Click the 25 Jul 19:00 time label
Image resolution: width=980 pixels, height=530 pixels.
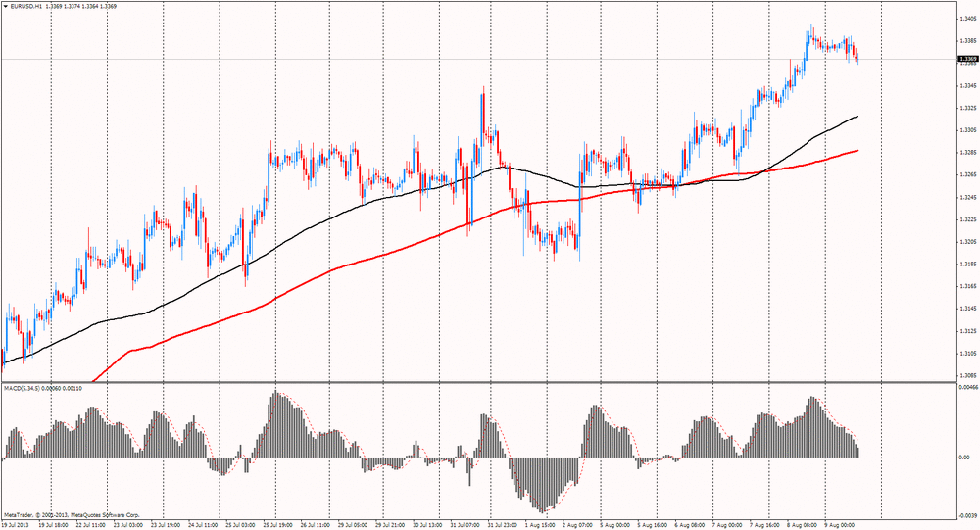coord(278,526)
